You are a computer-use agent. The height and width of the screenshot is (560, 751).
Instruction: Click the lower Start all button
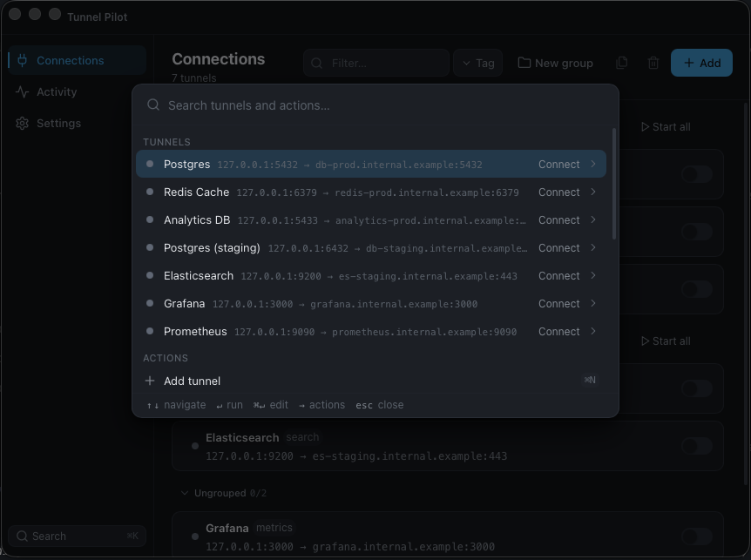[666, 341]
